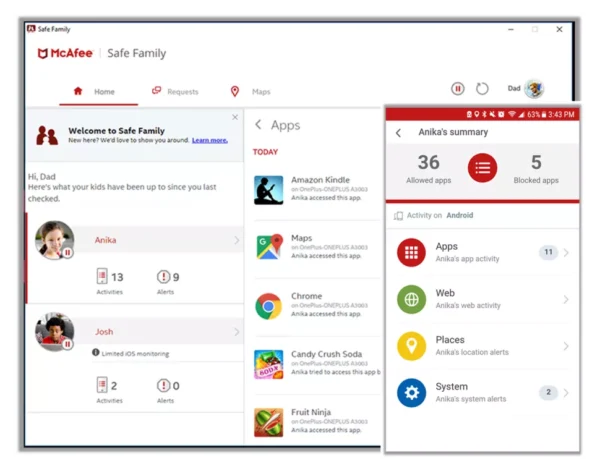This screenshot has width=600, height=471.
Task: Click the Candy Crush Soda icon
Action: (x=268, y=363)
